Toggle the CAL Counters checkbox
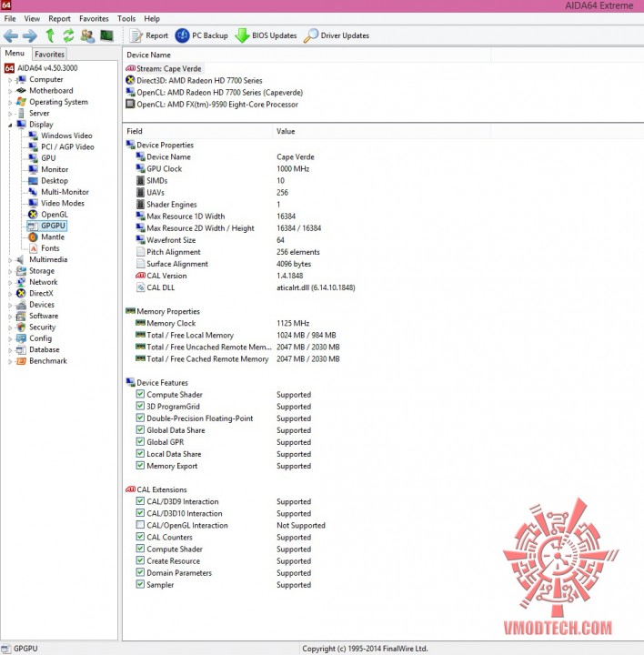 140,537
